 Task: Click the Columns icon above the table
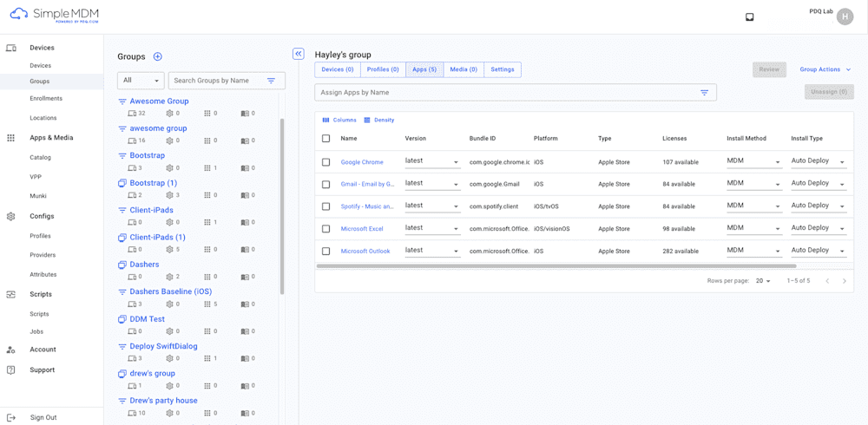click(x=326, y=120)
